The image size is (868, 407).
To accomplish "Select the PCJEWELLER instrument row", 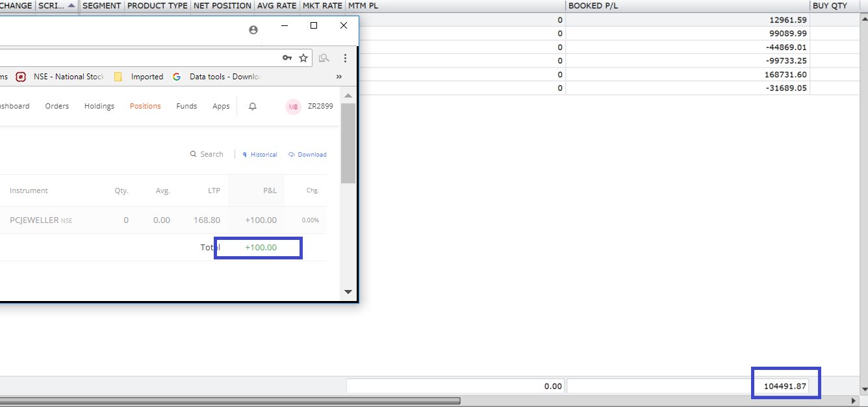I will tap(163, 220).
